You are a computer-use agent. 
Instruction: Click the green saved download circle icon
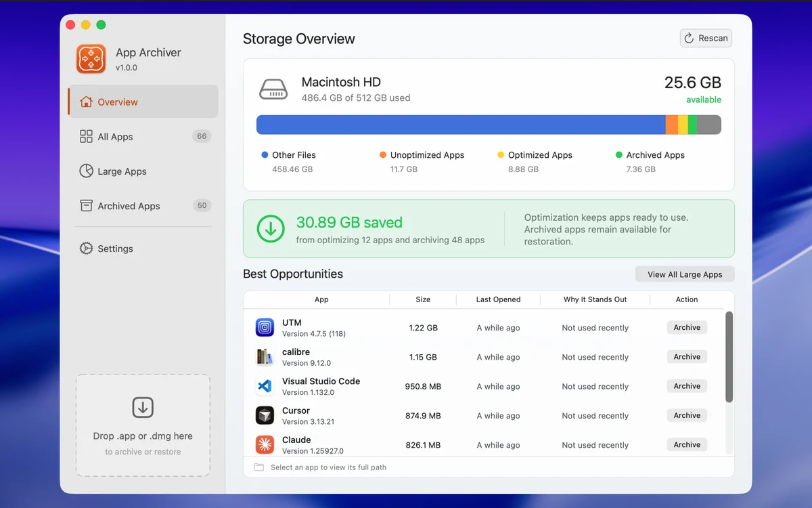click(x=271, y=228)
